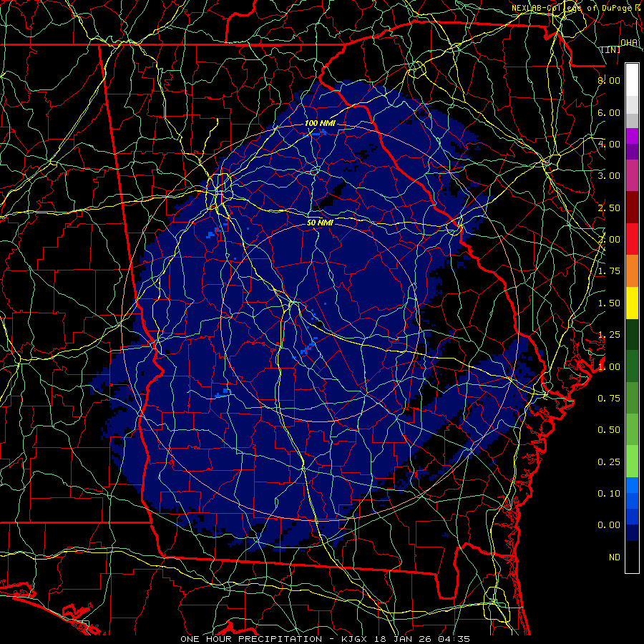Click the "100 NMI" range ring label

[x=320, y=123]
